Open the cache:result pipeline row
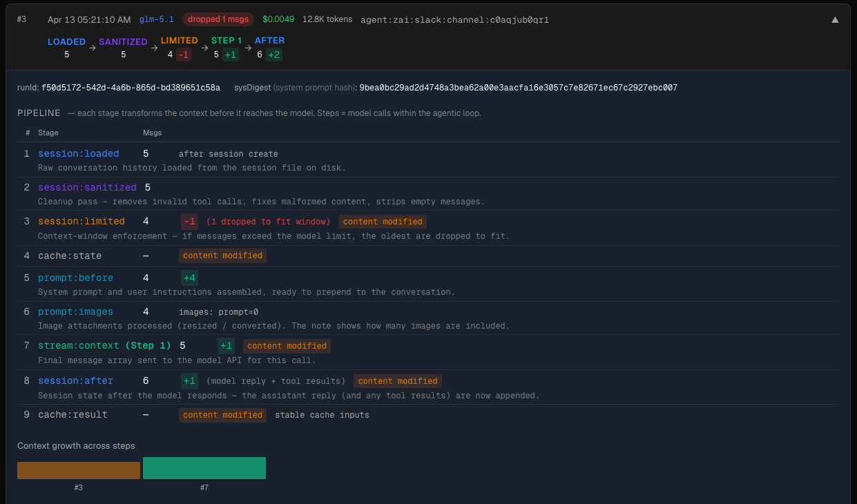 coord(428,415)
